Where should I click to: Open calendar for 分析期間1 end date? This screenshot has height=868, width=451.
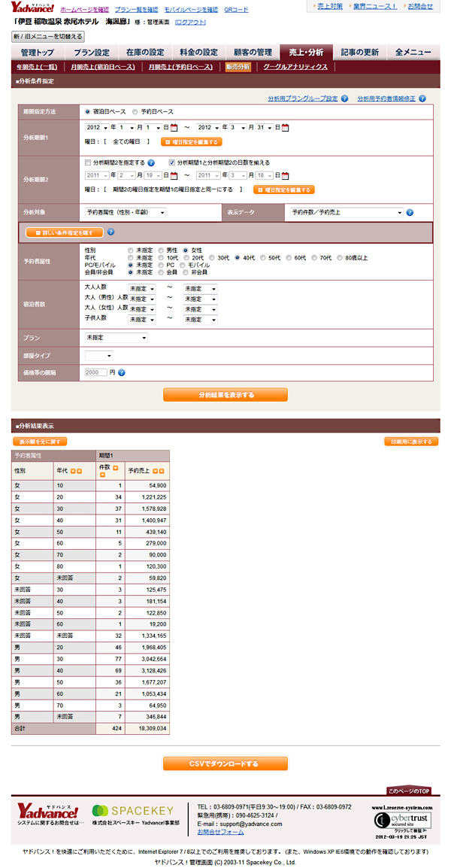(x=286, y=128)
